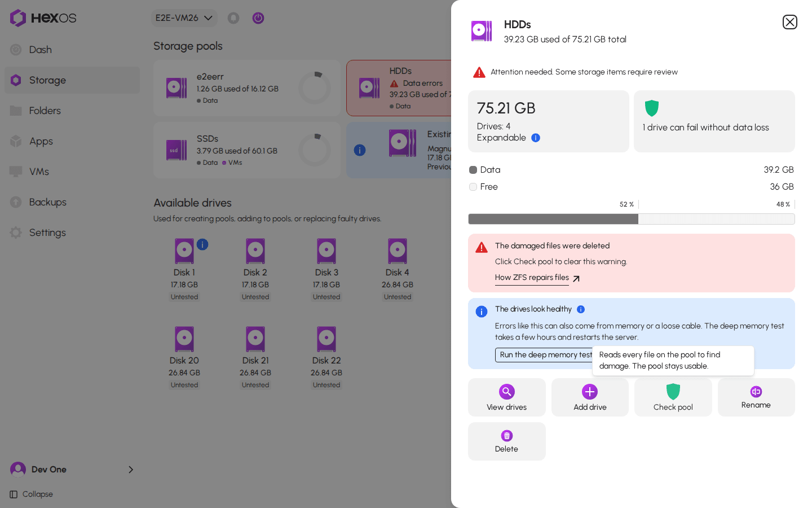Click the SSDs pool drive icon
Image resolution: width=812 pixels, height=508 pixels.
pos(176,150)
